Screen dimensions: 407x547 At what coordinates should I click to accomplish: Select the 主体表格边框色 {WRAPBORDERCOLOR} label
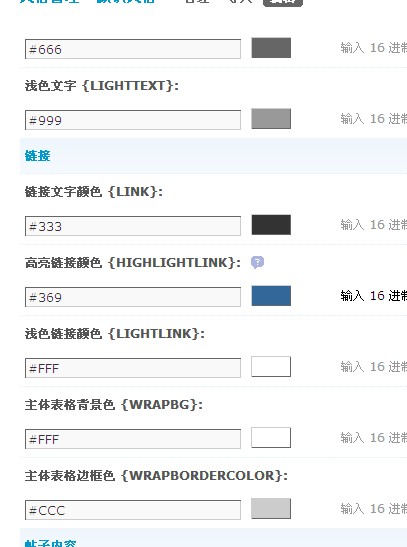(x=156, y=475)
